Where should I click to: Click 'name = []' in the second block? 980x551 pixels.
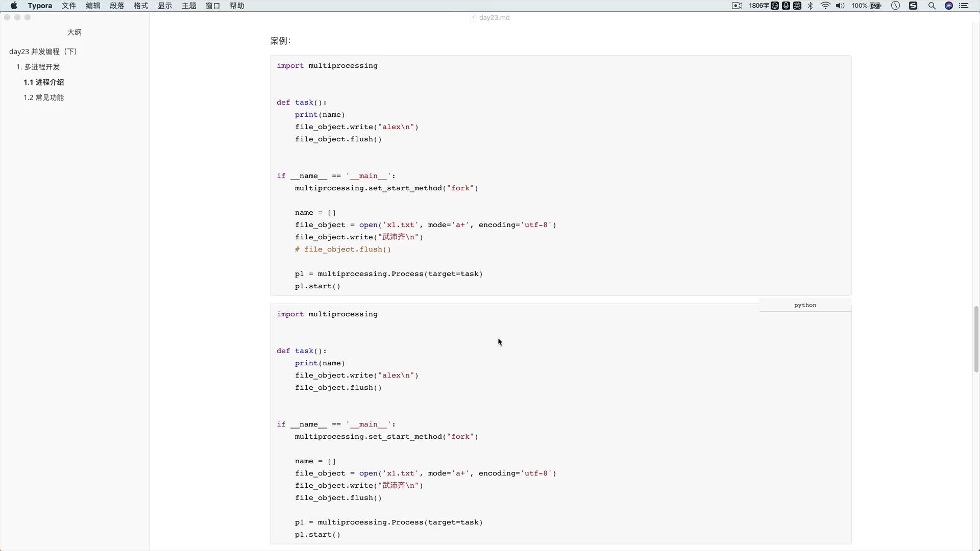[x=315, y=461]
